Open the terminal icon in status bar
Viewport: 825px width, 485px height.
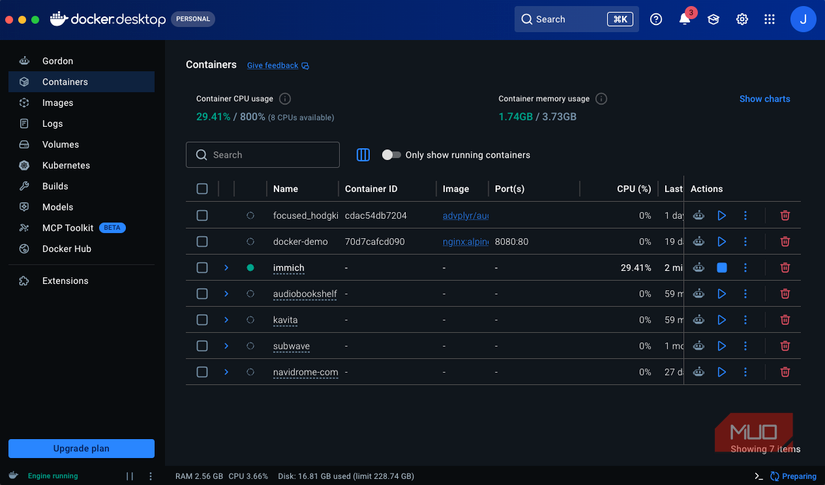[758, 476]
